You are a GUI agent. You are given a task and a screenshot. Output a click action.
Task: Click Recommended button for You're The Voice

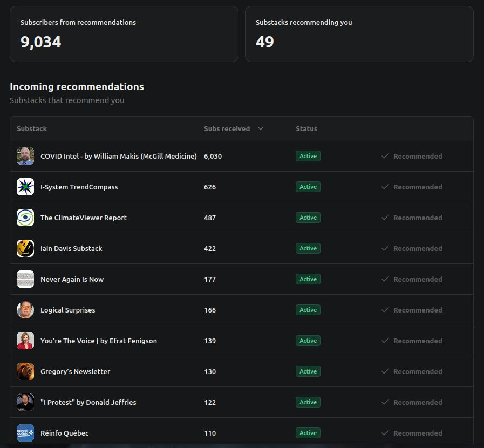pos(412,341)
